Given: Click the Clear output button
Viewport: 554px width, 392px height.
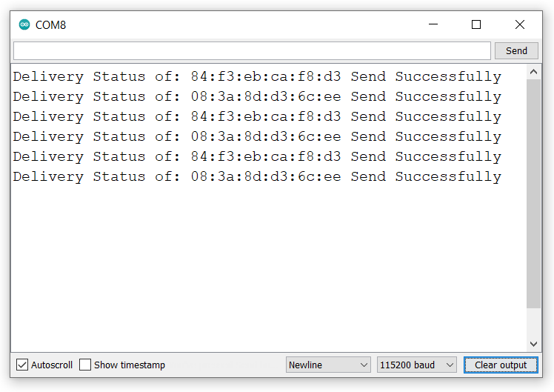Looking at the screenshot, I should 501,365.
